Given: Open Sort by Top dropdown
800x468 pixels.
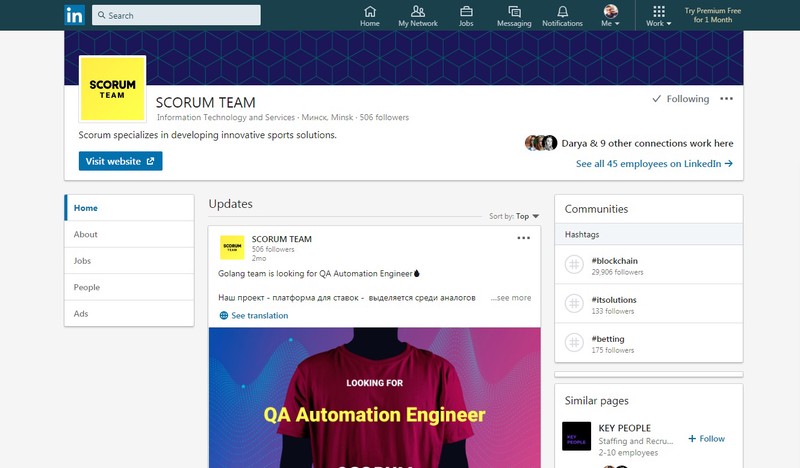Looking at the screenshot, I should [514, 216].
